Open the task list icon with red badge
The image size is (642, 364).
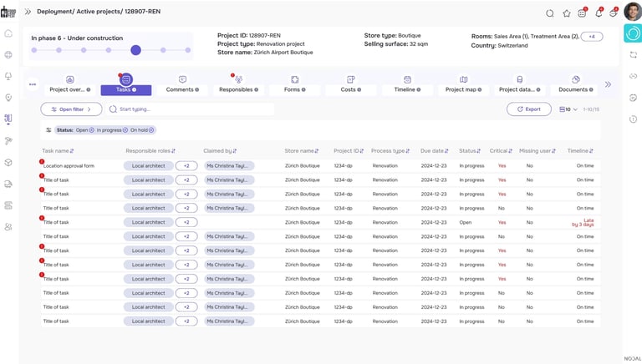point(582,13)
